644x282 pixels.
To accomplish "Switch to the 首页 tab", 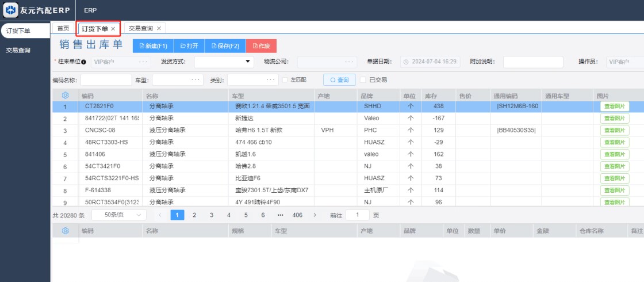I will (63, 28).
